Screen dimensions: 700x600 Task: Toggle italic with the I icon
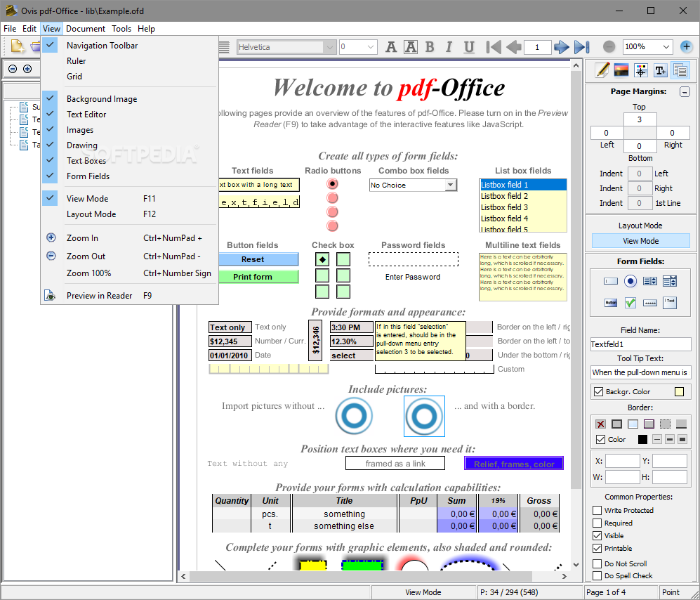pos(449,46)
